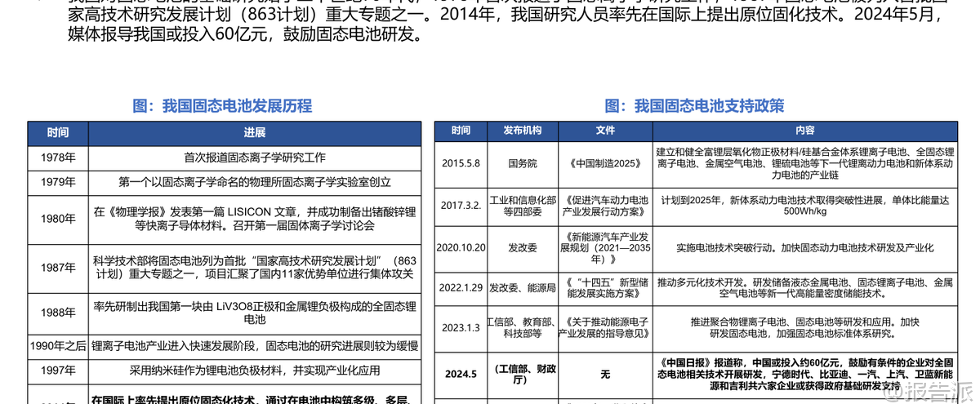Select the 发改委、能源局 cell
This screenshot has width=980, height=404.
[523, 287]
